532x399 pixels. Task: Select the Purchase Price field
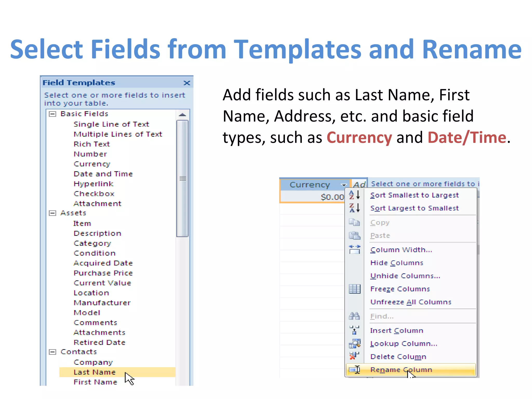click(x=103, y=273)
